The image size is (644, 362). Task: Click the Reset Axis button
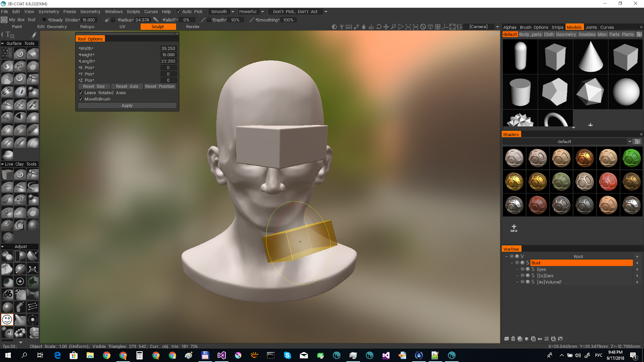(x=127, y=86)
